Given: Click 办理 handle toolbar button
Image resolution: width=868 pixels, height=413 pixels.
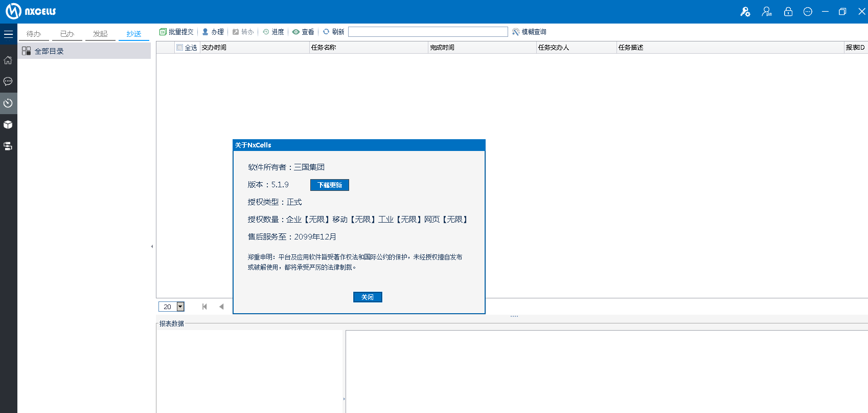Looking at the screenshot, I should point(213,32).
